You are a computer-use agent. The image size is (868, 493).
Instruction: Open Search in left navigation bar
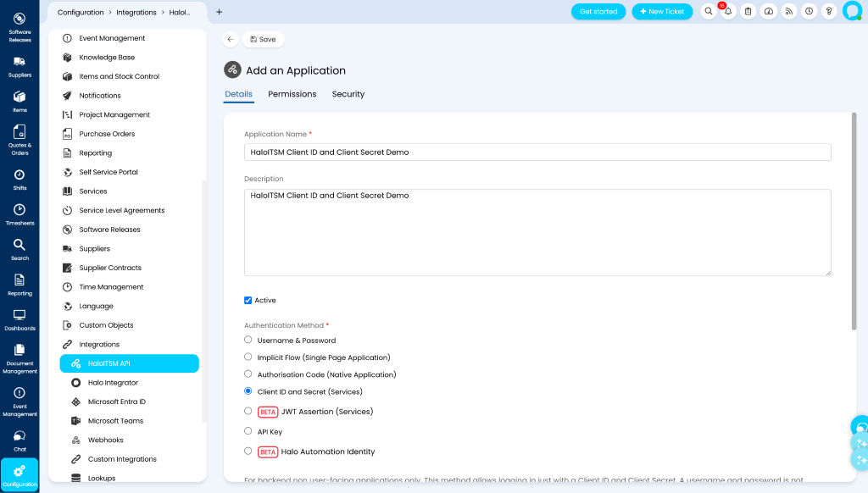(19, 250)
